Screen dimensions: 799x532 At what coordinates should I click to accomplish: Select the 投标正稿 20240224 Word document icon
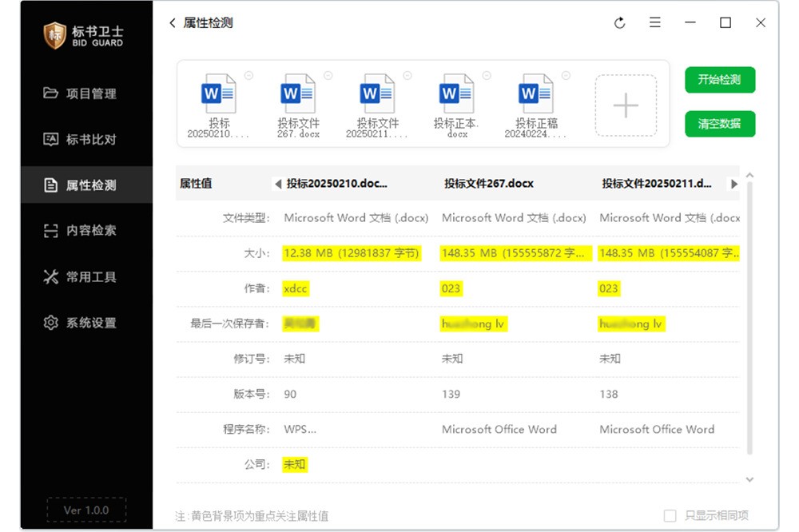click(536, 94)
